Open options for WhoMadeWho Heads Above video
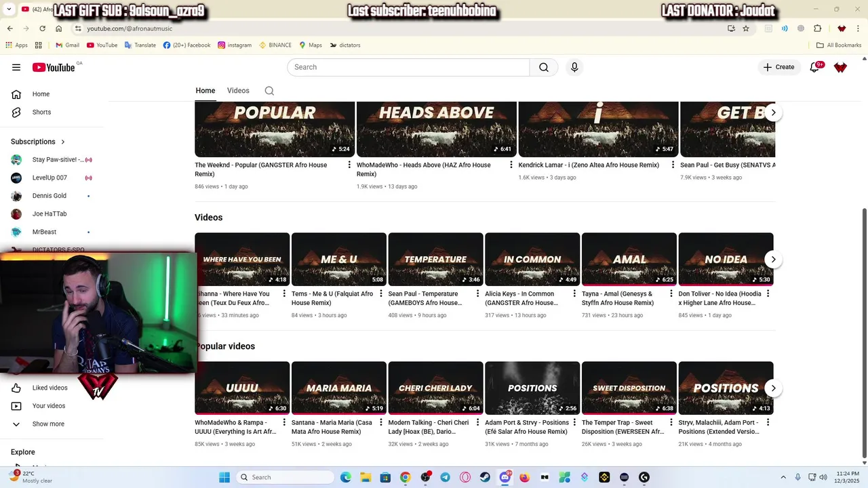Image resolution: width=868 pixels, height=488 pixels. click(x=511, y=165)
